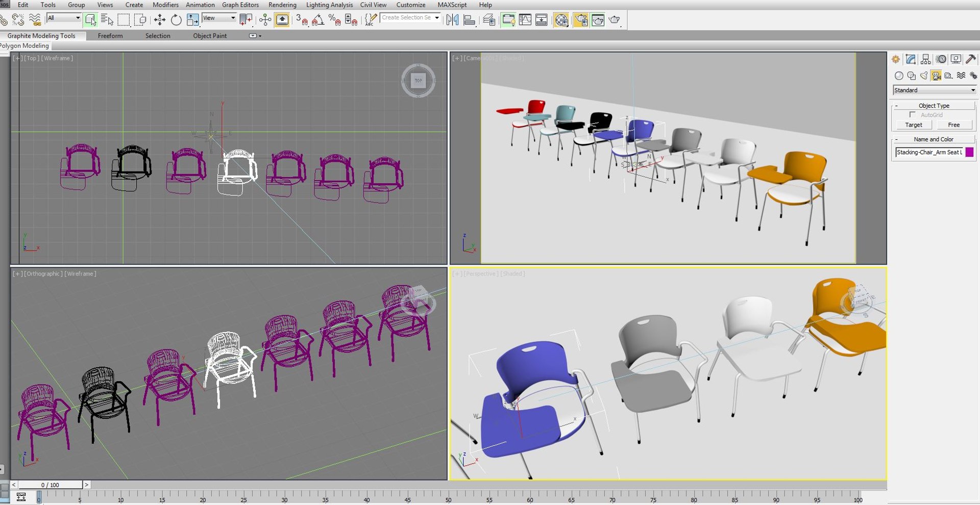980x505 pixels.
Task: Open the Modifiers menu
Action: point(165,5)
